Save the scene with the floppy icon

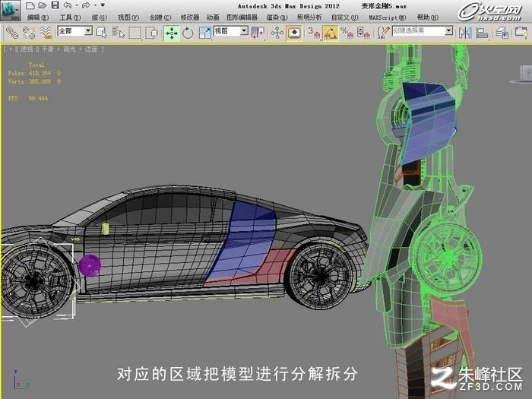[x=55, y=5]
